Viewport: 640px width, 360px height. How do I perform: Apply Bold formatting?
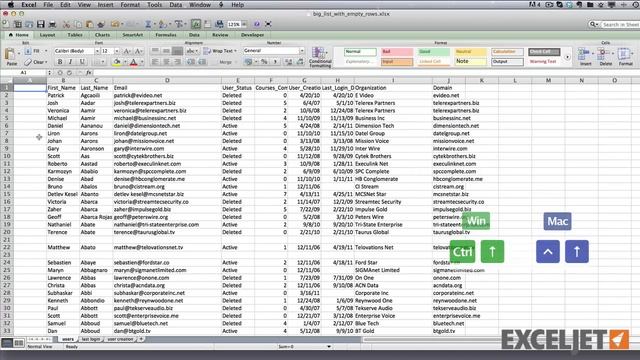click(60, 62)
